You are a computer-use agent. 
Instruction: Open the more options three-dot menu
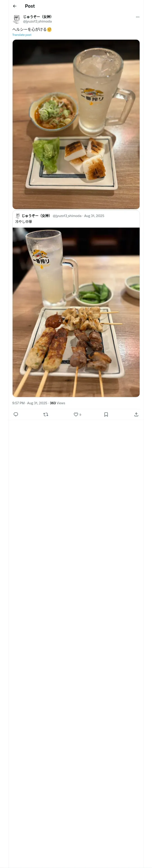pyautogui.click(x=138, y=17)
